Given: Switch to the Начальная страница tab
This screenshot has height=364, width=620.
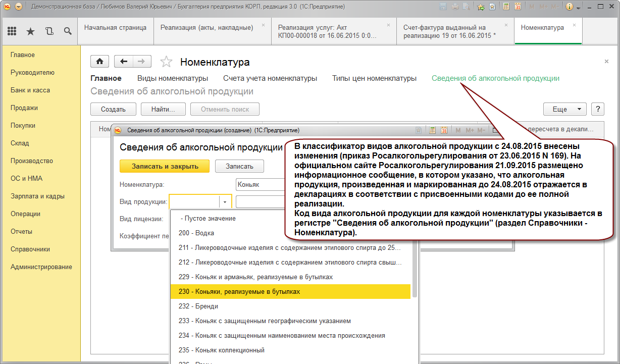Looking at the screenshot, I should coord(115,28).
